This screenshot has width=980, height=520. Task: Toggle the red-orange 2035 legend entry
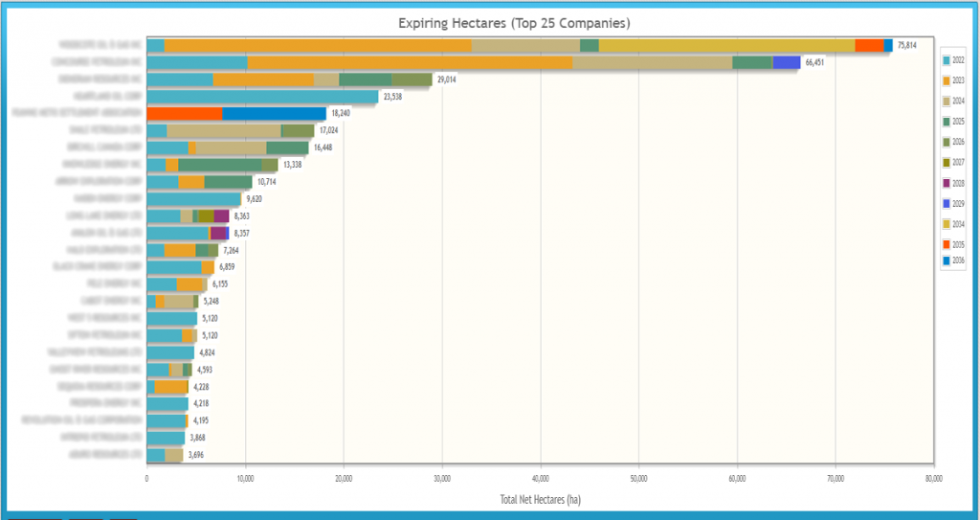click(x=954, y=244)
